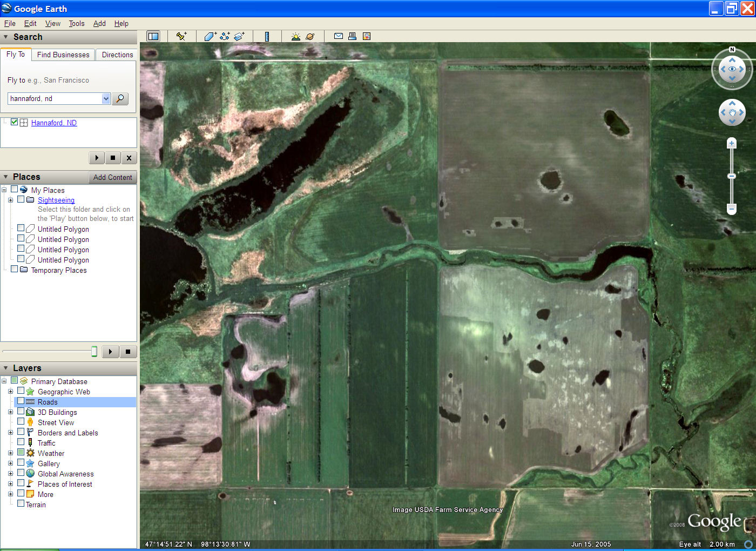Toggle the Temporary Places checkbox
The width and height of the screenshot is (756, 551).
(15, 269)
